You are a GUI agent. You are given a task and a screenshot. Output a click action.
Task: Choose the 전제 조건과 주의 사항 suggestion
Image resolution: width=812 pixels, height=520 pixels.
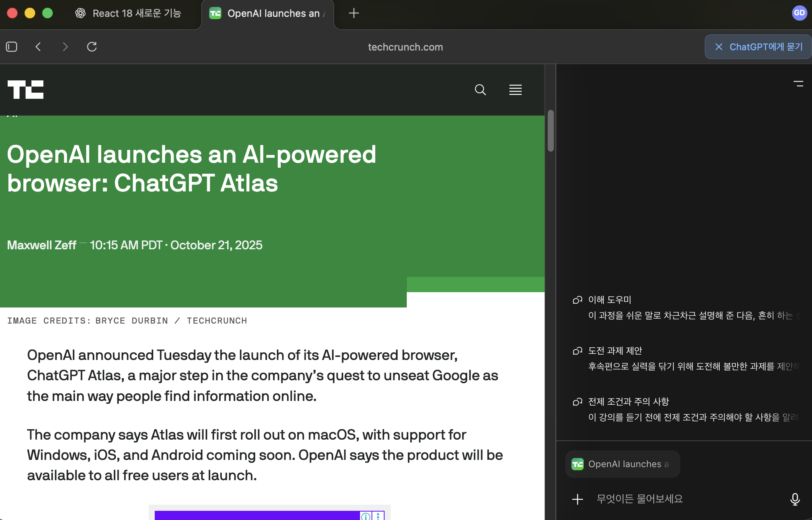tap(686, 409)
